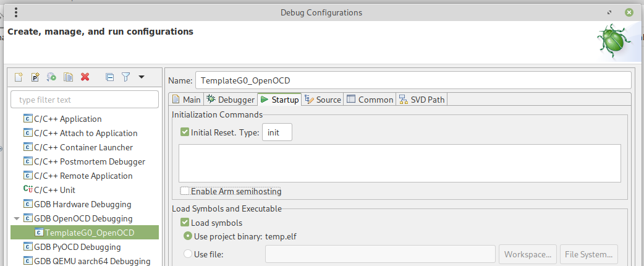The image size is (644, 266).
Task: Click the New prototype icon
Action: pos(35,77)
